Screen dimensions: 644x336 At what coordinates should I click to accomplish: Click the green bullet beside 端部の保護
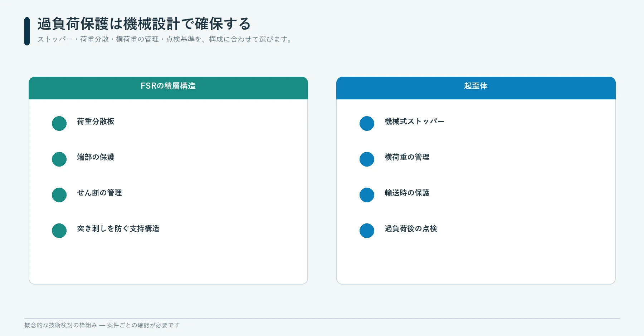pyautogui.click(x=59, y=159)
